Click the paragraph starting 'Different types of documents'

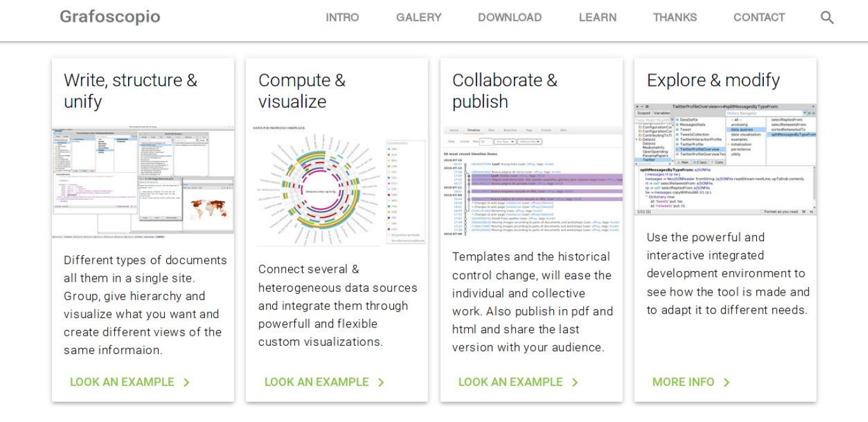point(145,305)
